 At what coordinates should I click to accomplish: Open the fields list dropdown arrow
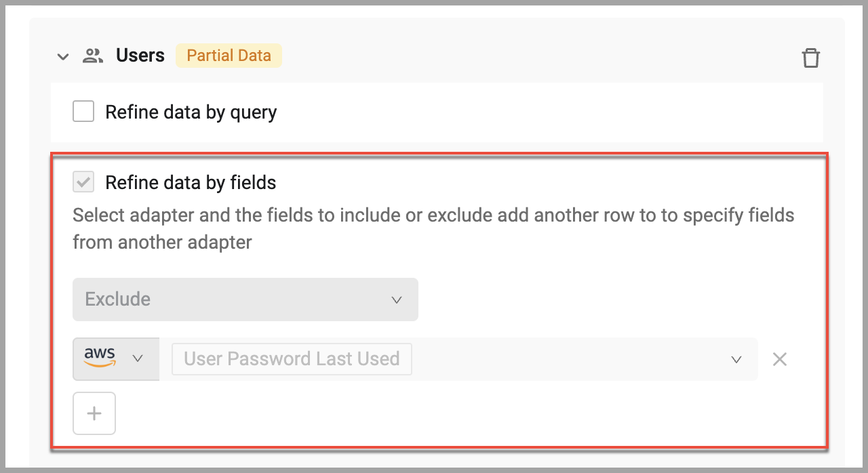(x=736, y=360)
